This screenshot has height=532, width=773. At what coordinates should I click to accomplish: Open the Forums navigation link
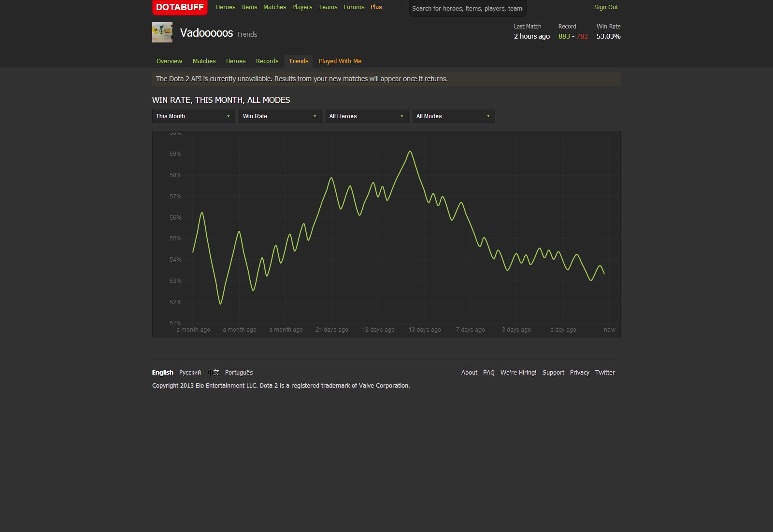[354, 7]
